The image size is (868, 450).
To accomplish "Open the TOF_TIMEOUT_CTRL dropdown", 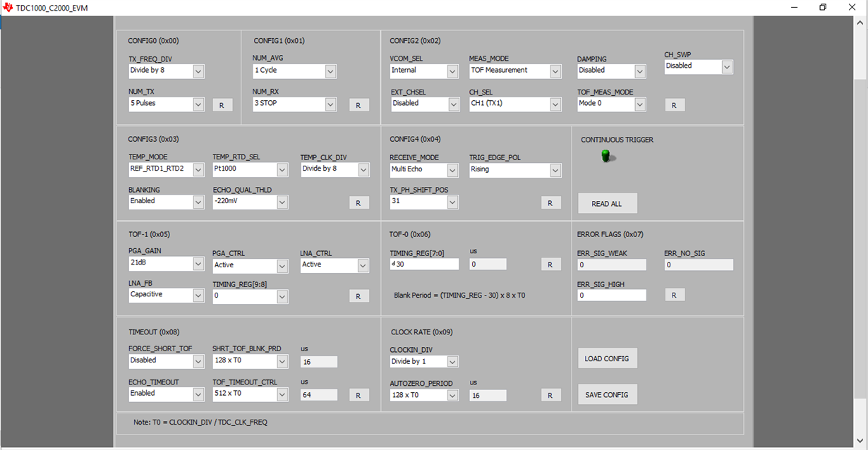I will coord(251,394).
